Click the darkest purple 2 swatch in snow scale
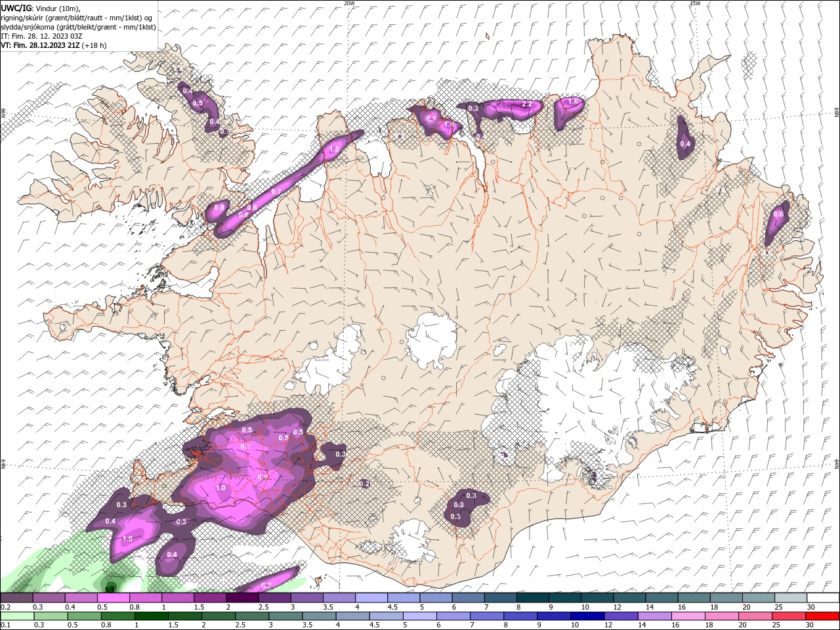The width and height of the screenshot is (840, 630). tap(242, 598)
